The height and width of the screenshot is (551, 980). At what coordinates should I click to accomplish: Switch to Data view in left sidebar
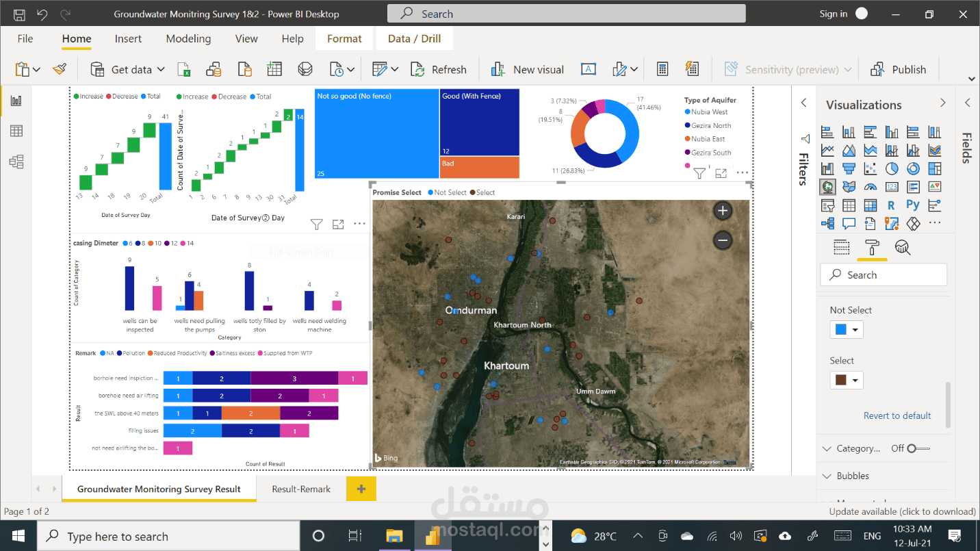coord(16,131)
